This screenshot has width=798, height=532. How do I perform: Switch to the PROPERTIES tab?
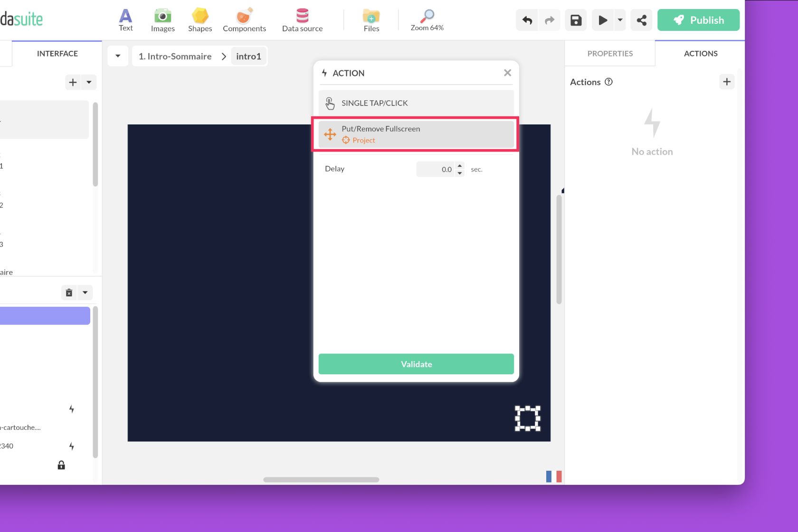(x=610, y=54)
